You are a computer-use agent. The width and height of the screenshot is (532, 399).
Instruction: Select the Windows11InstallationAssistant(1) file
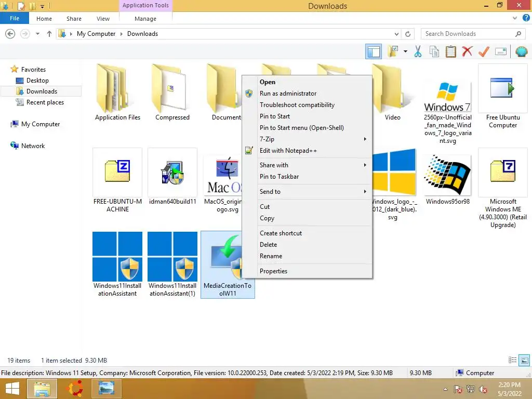tap(172, 264)
